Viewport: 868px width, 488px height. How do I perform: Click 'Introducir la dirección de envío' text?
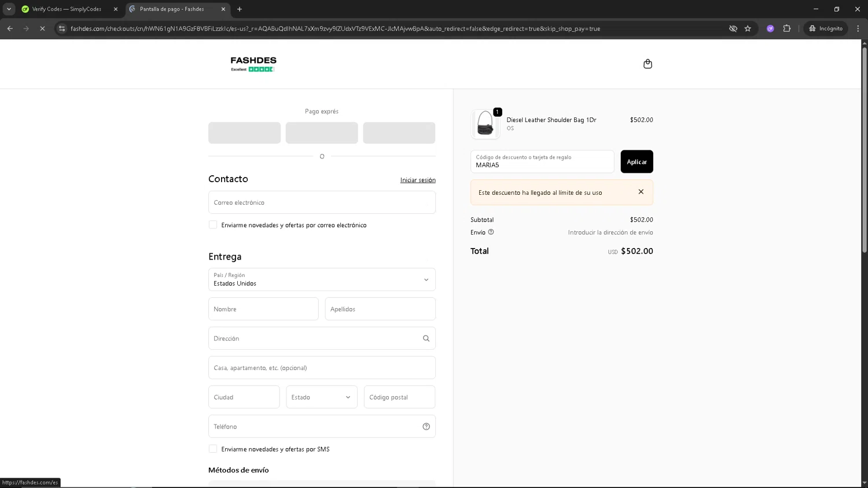[x=610, y=232]
